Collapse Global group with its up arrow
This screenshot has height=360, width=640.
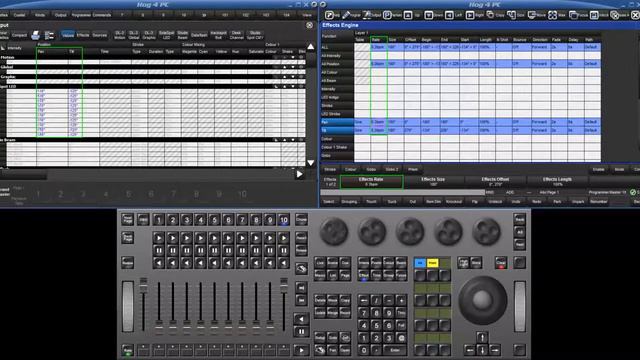[x=284, y=67]
